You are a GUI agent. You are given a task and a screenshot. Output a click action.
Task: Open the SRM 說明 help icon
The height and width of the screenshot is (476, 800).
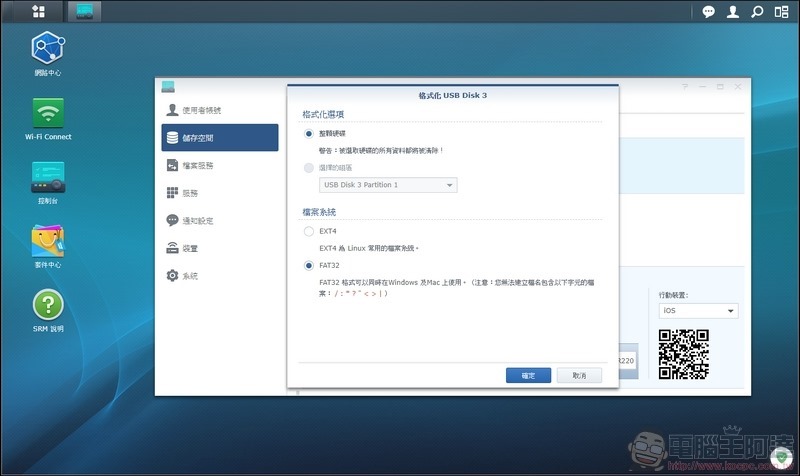point(48,311)
